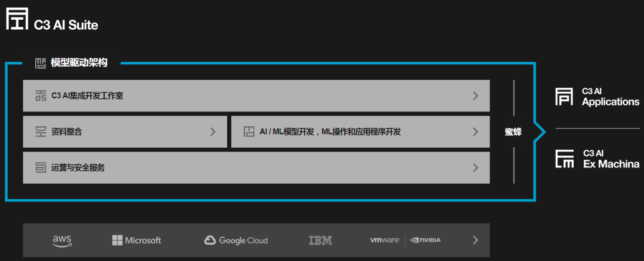The height and width of the screenshot is (261, 644).
Task: Expand the 运营与安全服务 chevron
Action: click(x=476, y=167)
